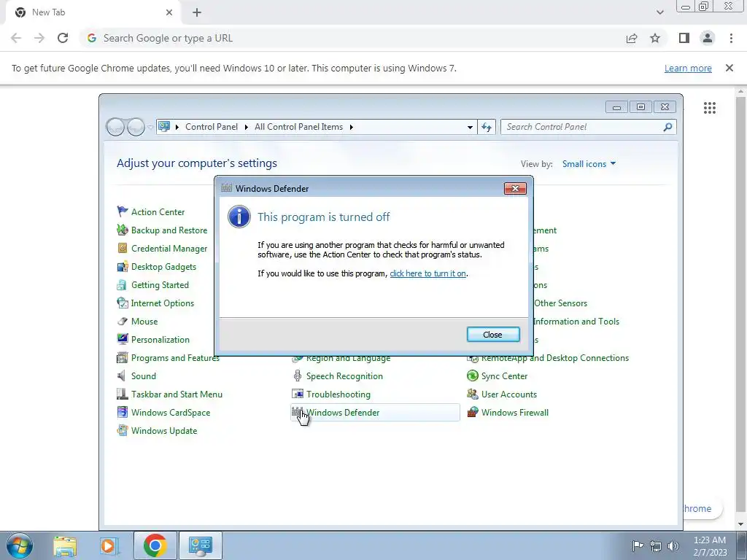Click the 'click here to turn it on' link
747x560 pixels.
coord(427,273)
